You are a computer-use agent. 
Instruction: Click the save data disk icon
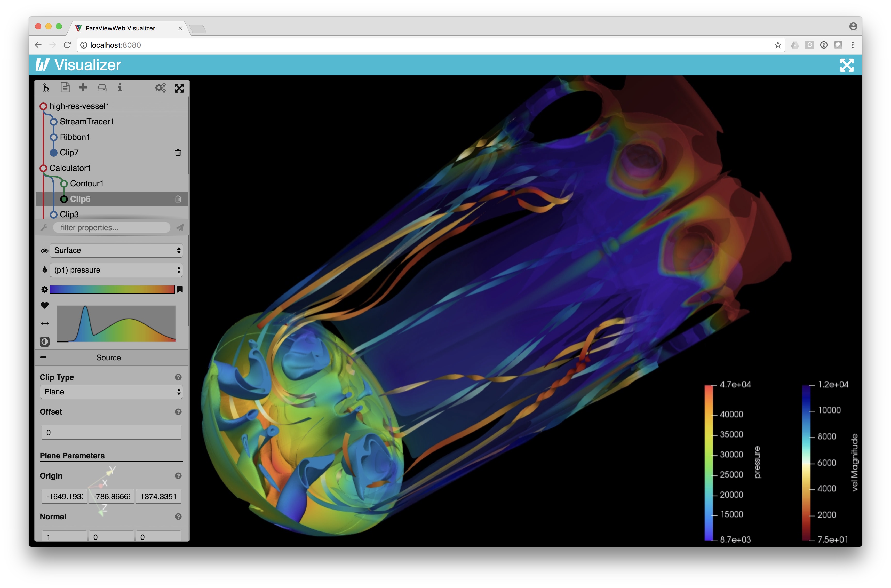tap(102, 88)
